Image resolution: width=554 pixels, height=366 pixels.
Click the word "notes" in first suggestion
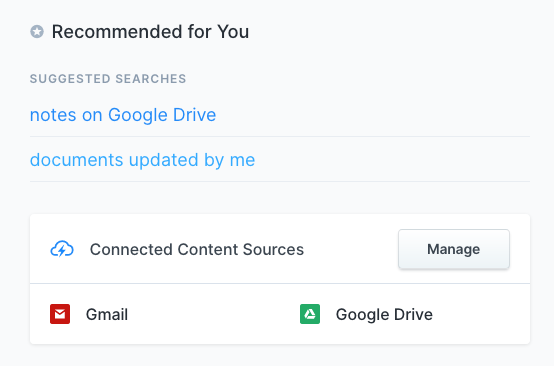pyautogui.click(x=53, y=116)
